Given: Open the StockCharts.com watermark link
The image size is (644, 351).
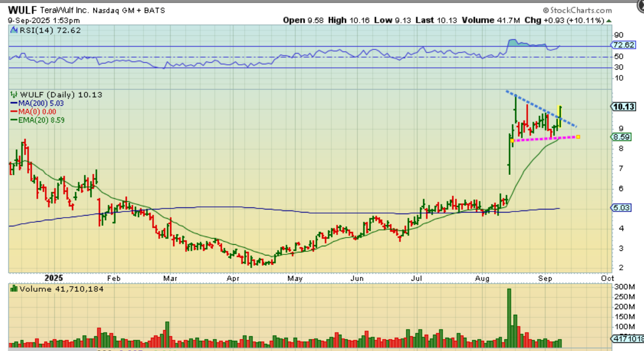Looking at the screenshot, I should (x=581, y=10).
